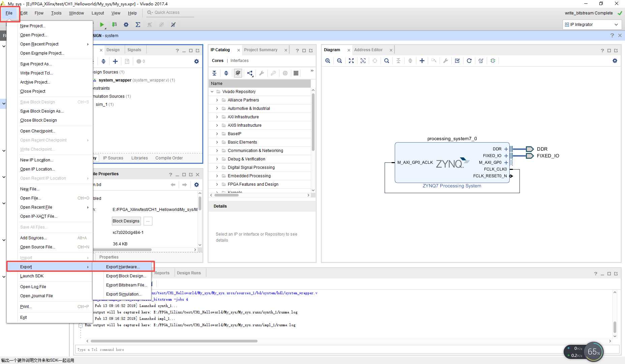625x364 pixels.
Task: Choose Archive Project in the File menu
Action: (x=35, y=82)
